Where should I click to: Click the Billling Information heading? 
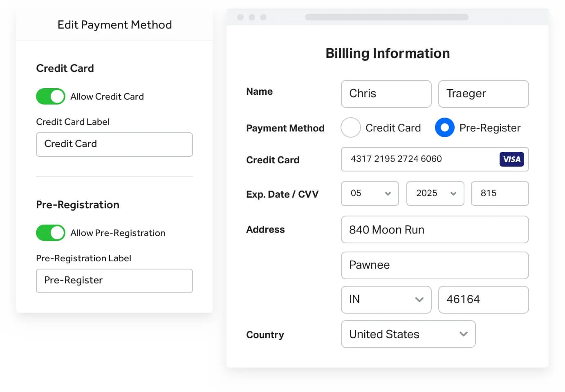(388, 53)
